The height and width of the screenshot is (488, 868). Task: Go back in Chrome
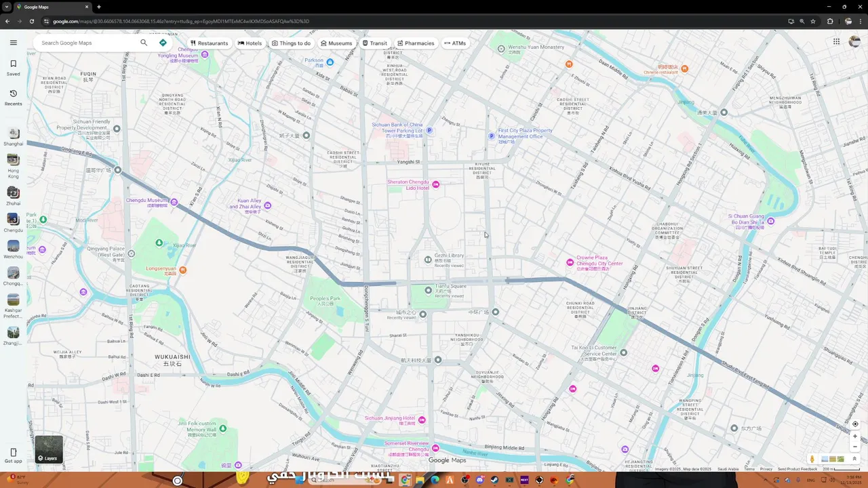[7, 21]
